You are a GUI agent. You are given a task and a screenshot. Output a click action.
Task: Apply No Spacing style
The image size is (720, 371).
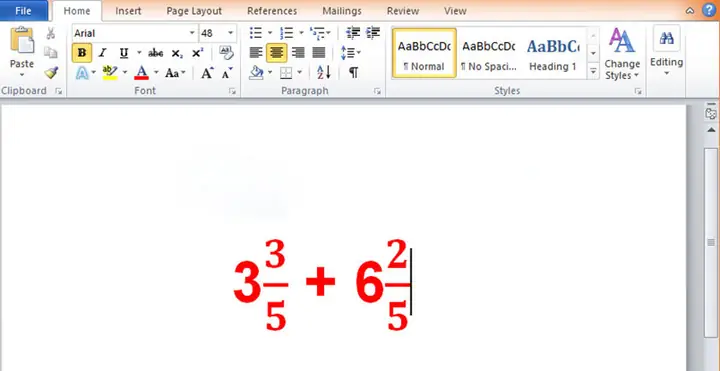point(489,53)
